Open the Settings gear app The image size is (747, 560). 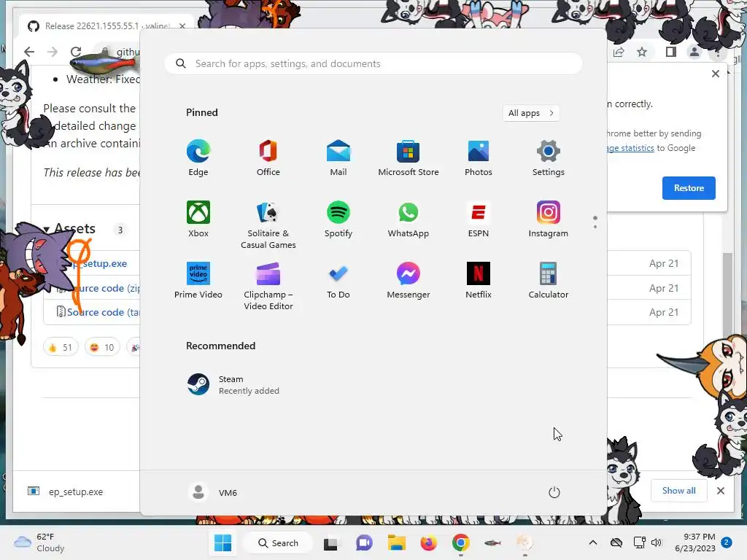point(549,158)
